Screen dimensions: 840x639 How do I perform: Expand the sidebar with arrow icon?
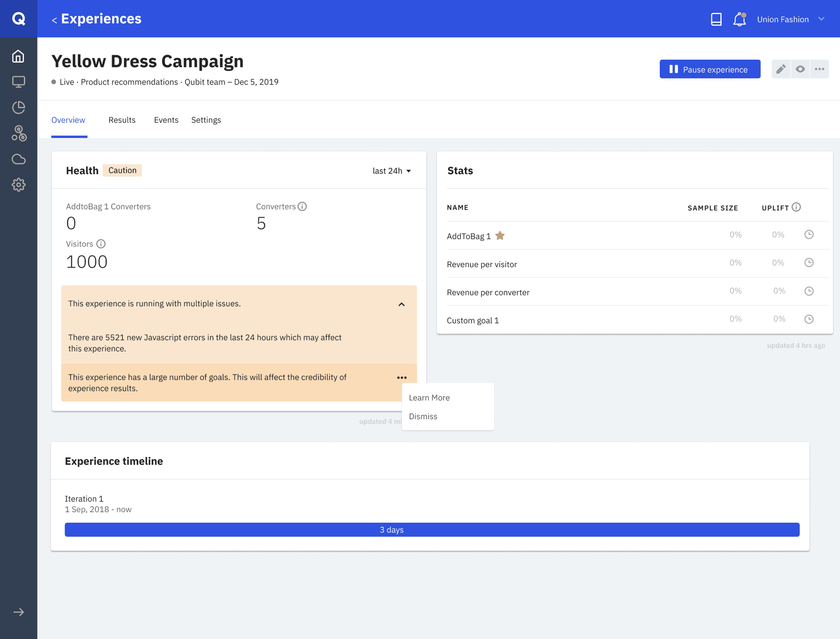click(x=18, y=612)
